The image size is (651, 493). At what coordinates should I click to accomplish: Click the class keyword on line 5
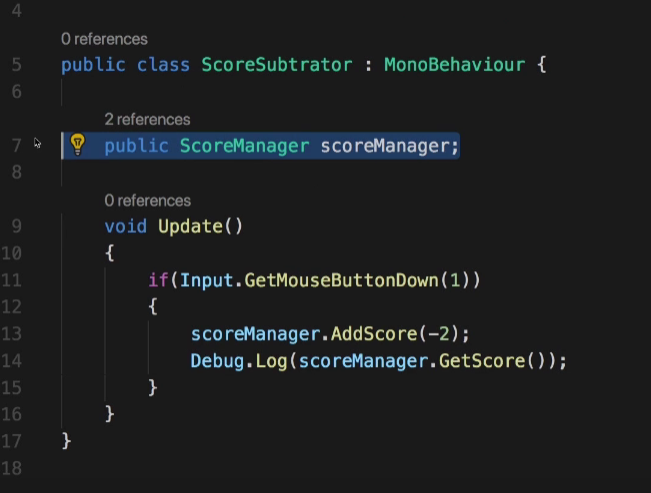pyautogui.click(x=163, y=65)
